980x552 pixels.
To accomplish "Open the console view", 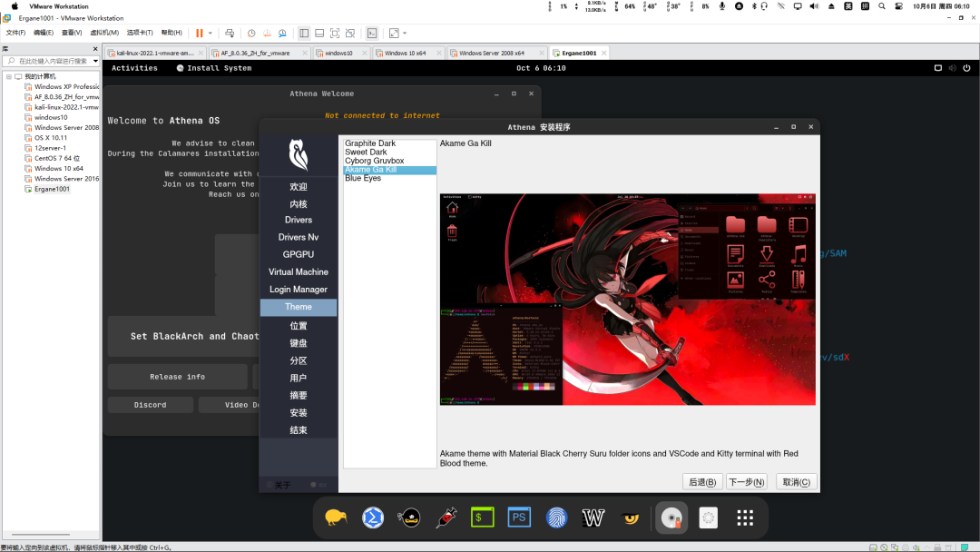I will coord(372,33).
